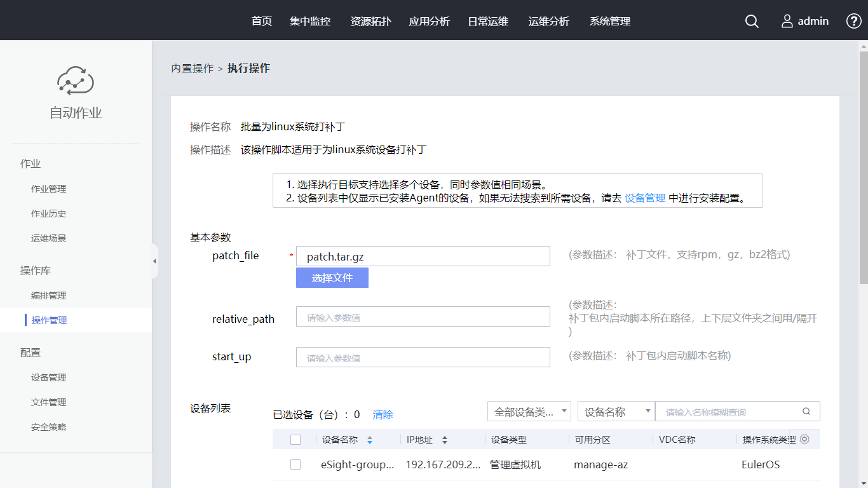Collapse the left sidebar using arrow handle
The height and width of the screenshot is (488, 868).
(x=154, y=261)
